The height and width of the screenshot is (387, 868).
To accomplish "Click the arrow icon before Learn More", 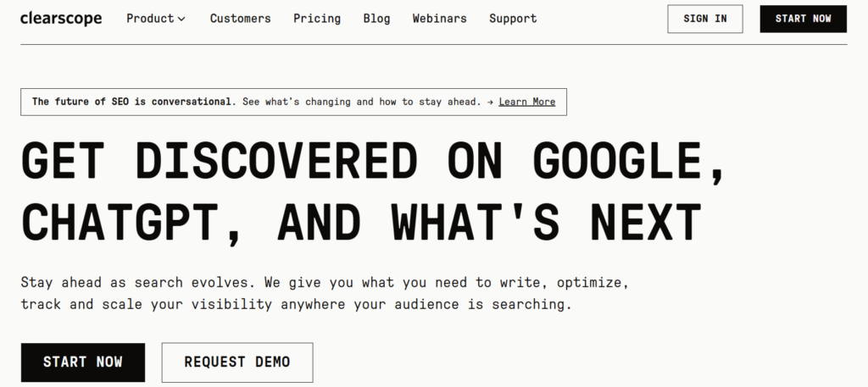I will tap(489, 102).
